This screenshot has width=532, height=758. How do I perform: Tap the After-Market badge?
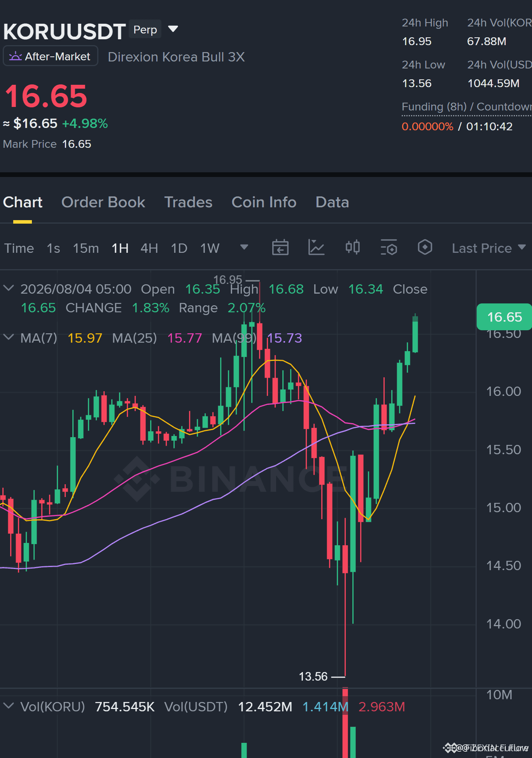[51, 56]
